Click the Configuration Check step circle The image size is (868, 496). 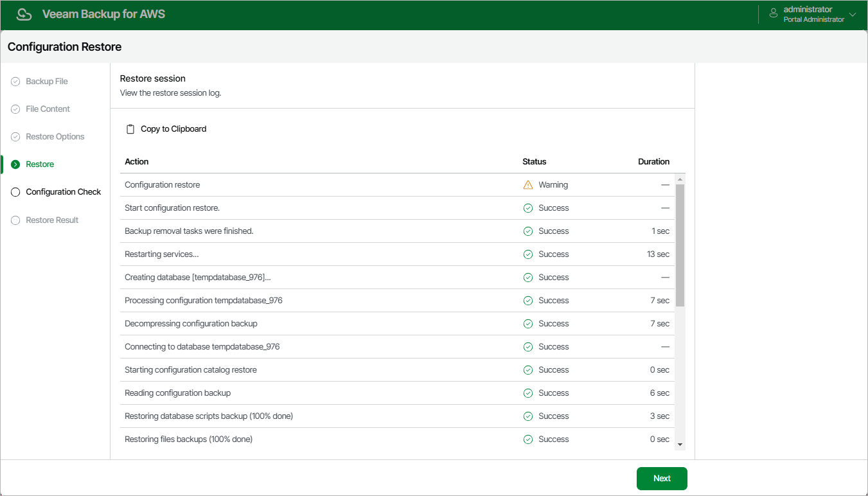click(15, 192)
